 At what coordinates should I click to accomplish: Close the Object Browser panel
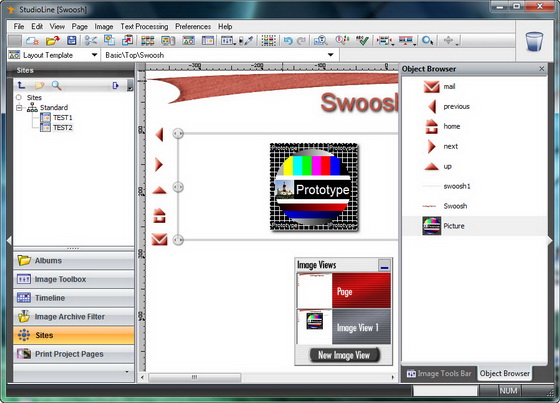pos(541,69)
